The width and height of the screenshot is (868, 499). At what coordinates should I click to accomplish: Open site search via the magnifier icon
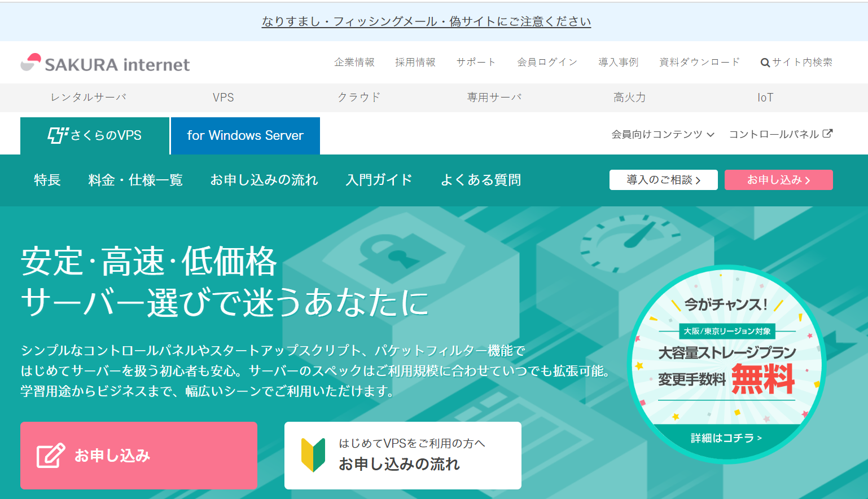[765, 62]
